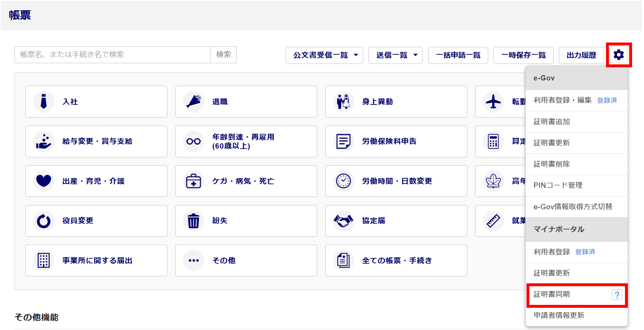Select 証明書削除 in the menu

point(576,164)
